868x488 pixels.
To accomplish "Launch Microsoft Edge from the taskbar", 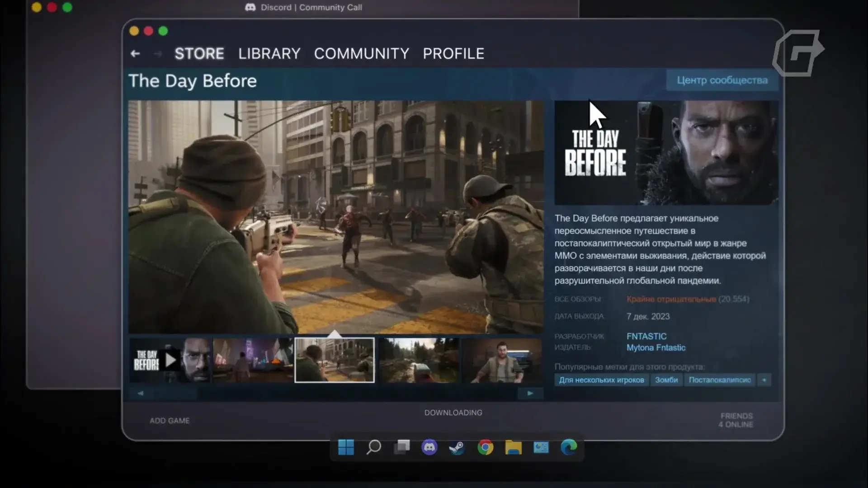I will pos(569,447).
